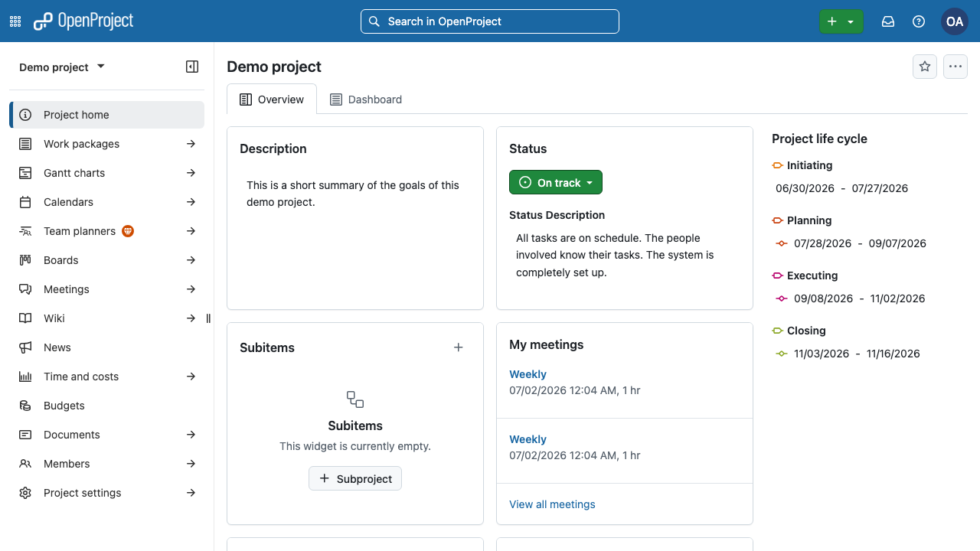
Task: Click the Members people icon
Action: [x=25, y=464]
